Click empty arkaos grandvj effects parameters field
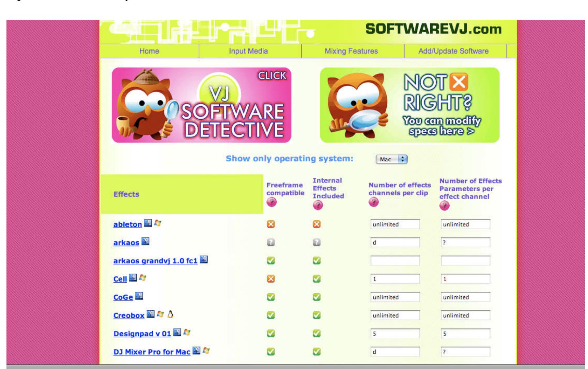588x369 pixels. [x=465, y=261]
